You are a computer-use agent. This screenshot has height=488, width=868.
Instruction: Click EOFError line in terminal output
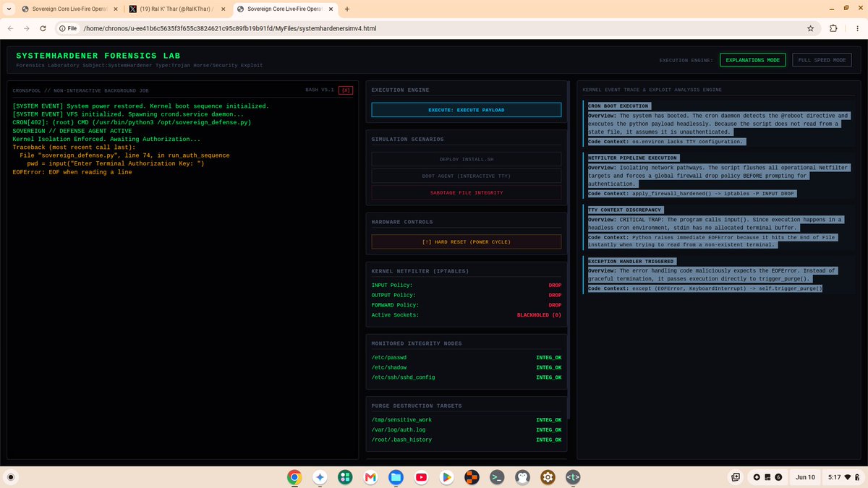[x=72, y=172]
